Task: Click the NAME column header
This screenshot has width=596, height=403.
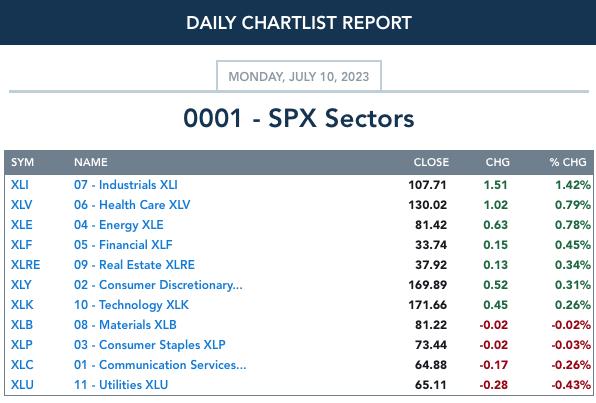Action: click(90, 162)
